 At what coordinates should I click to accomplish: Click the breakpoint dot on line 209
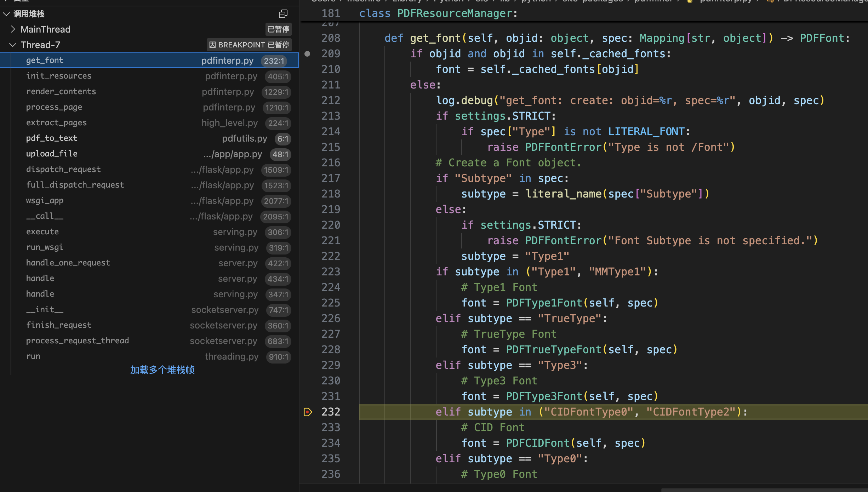coord(307,54)
